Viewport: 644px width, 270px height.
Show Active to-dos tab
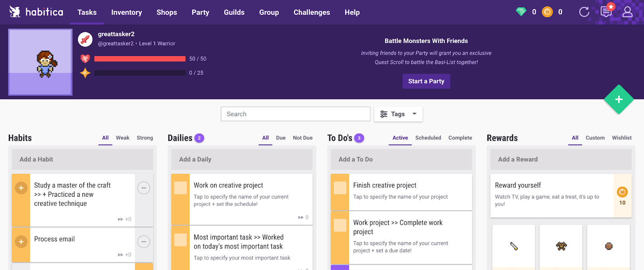coord(400,138)
